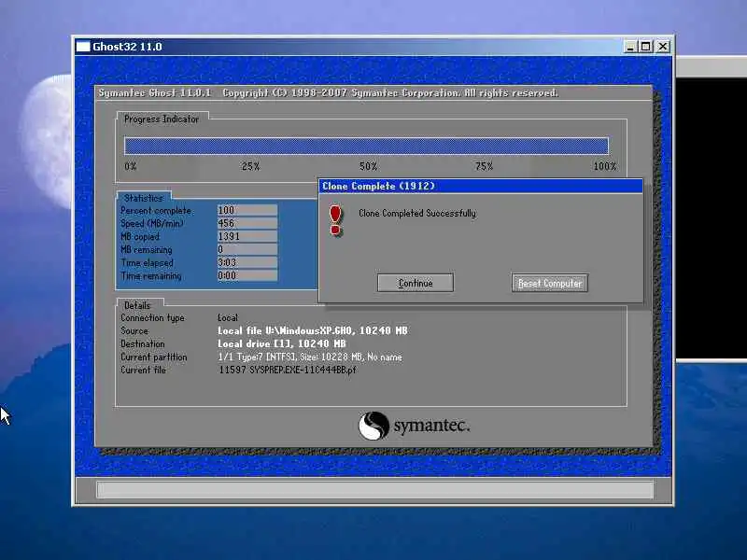Viewport: 747px width, 560px height.
Task: Click the Connection type value Local
Action: click(x=228, y=317)
